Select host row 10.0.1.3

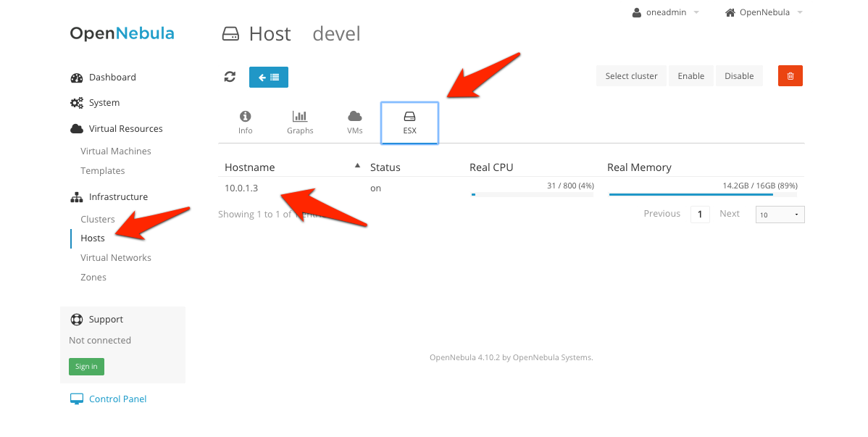pyautogui.click(x=511, y=189)
